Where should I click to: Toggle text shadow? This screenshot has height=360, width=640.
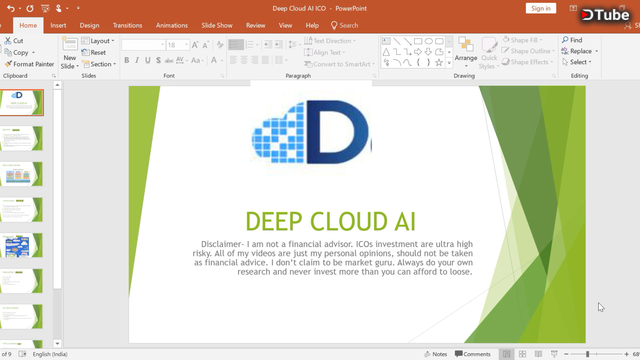coord(158,60)
